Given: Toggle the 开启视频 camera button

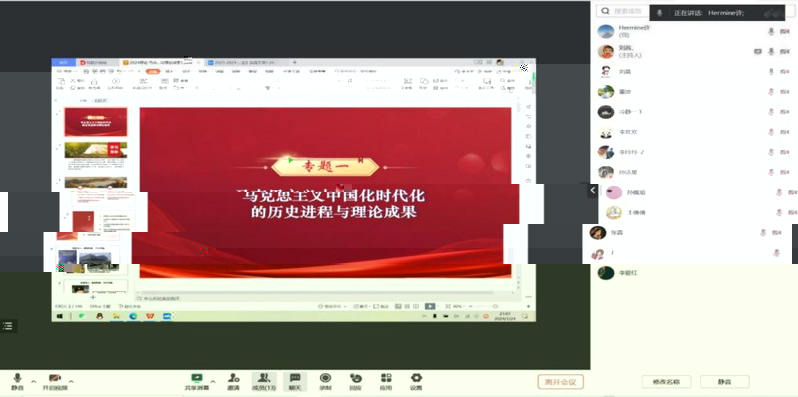Looking at the screenshot, I should [x=54, y=381].
